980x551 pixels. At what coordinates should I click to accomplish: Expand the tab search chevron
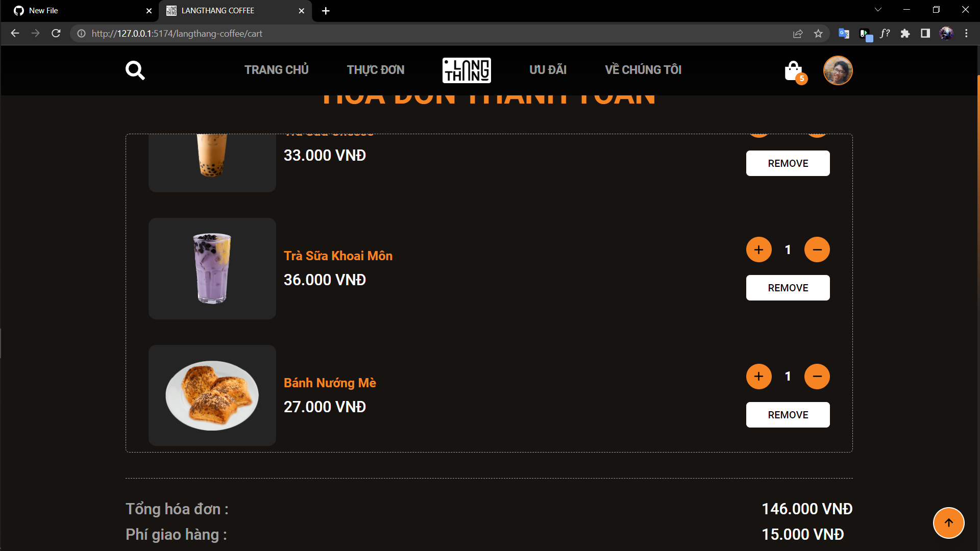point(878,10)
